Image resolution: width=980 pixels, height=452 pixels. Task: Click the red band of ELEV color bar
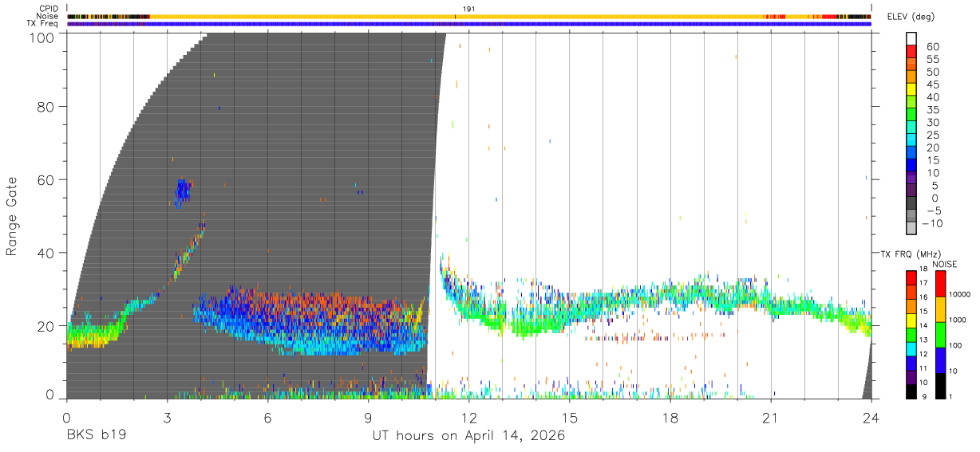coord(912,53)
